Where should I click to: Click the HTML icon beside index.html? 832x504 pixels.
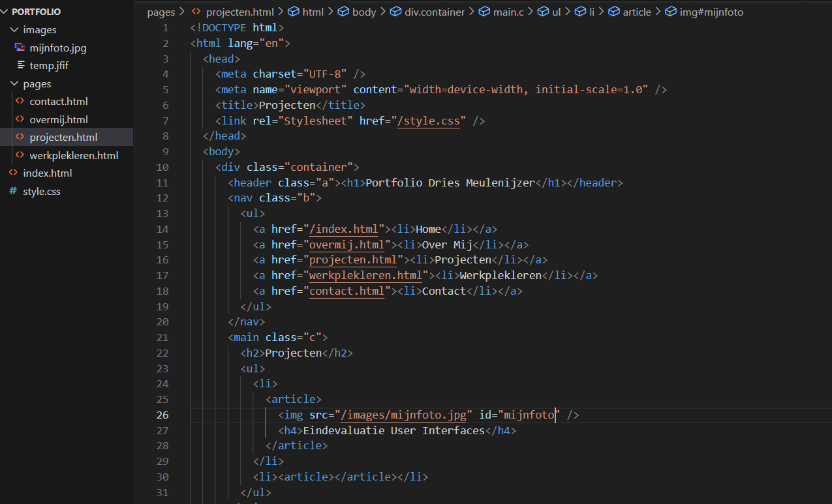click(13, 173)
